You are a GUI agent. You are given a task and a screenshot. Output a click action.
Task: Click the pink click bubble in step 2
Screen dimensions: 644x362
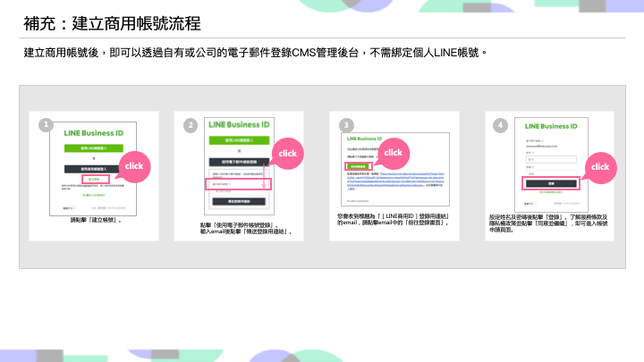tap(287, 154)
